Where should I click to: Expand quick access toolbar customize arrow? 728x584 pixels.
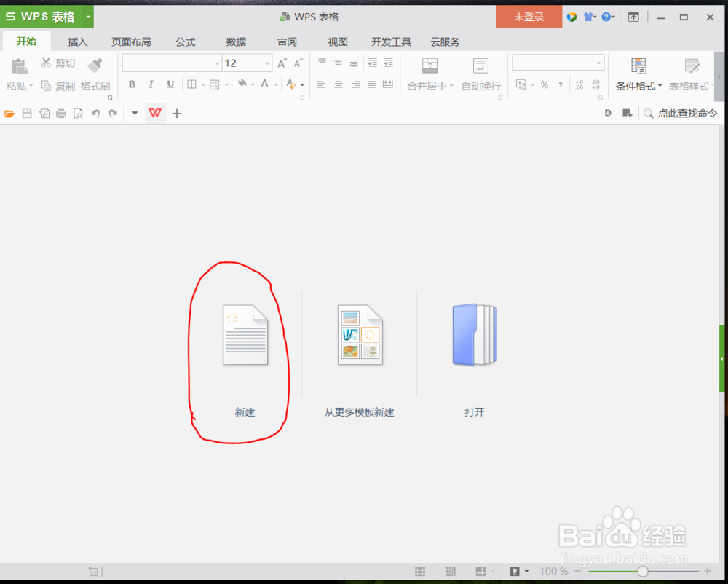pyautogui.click(x=135, y=114)
